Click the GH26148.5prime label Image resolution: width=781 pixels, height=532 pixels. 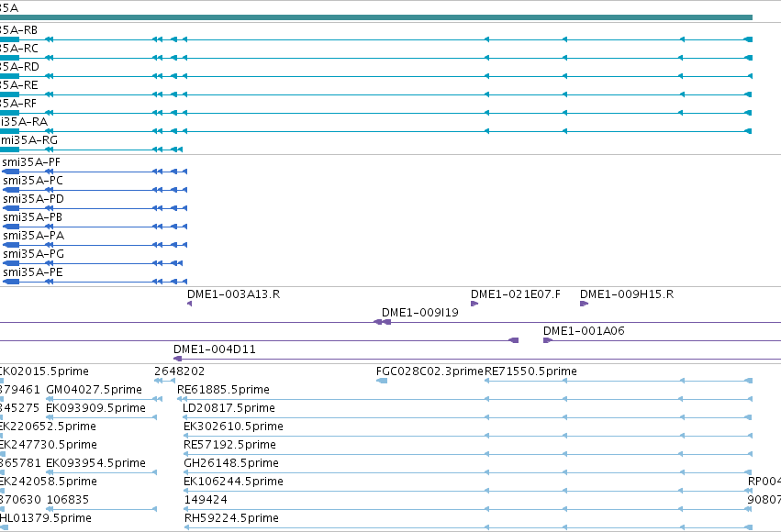pos(231,463)
